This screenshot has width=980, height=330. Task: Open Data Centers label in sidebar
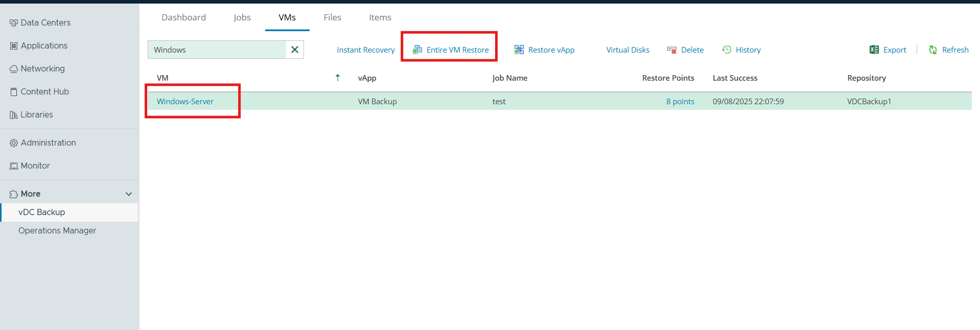click(45, 23)
